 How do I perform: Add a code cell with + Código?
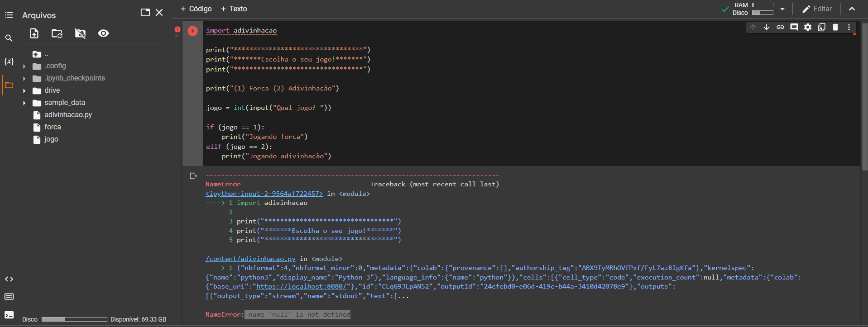[196, 9]
